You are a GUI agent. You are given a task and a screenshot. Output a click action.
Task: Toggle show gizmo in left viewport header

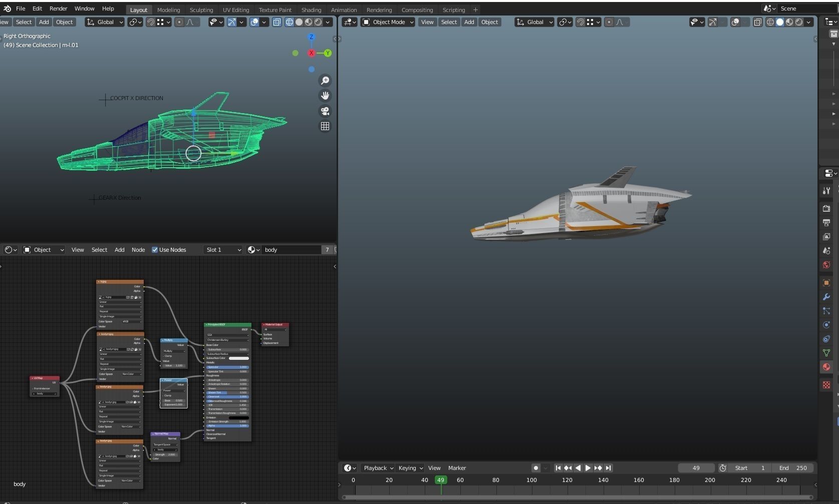point(232,22)
